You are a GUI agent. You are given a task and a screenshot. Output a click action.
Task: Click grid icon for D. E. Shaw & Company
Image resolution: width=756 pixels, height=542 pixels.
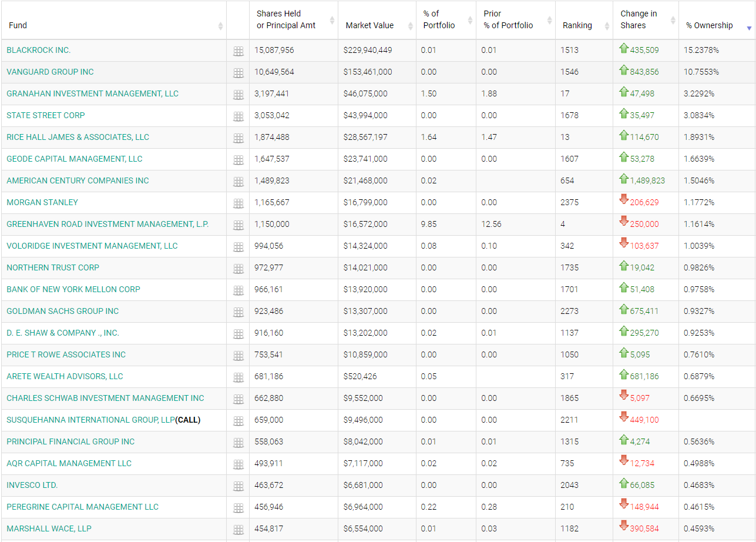[238, 334]
